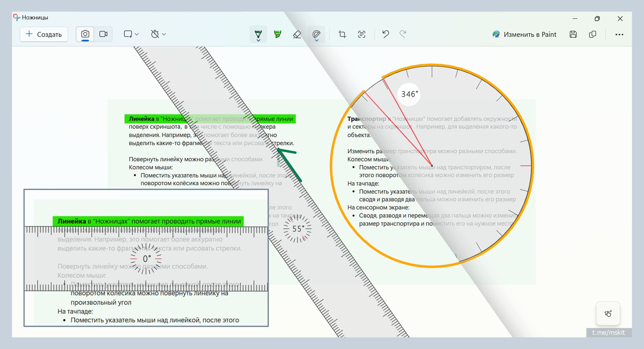
Task: Click the ruler's 55° angle indicator
Action: pyautogui.click(x=297, y=228)
